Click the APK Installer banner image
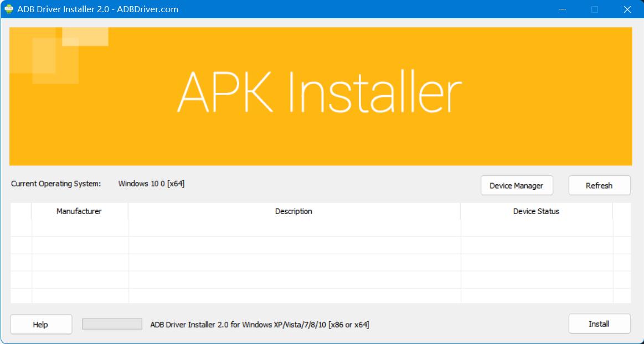 coord(320,96)
